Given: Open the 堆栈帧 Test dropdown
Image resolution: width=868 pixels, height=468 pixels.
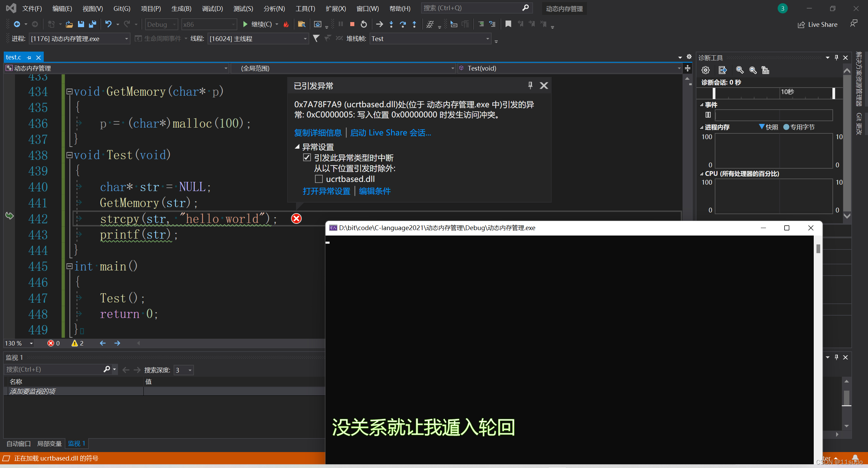Looking at the screenshot, I should [x=488, y=39].
